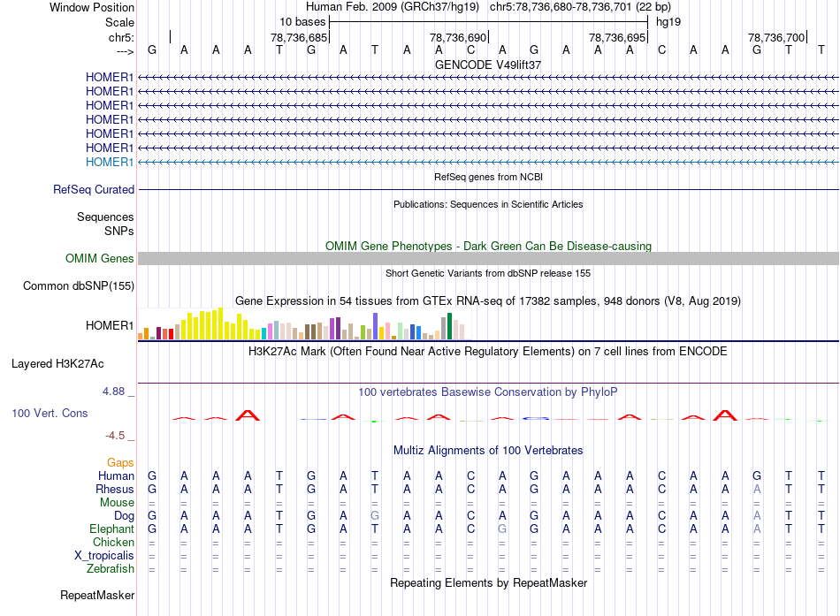Select the Zebrafish alignment row label
The width and height of the screenshot is (840, 616).
(x=111, y=569)
